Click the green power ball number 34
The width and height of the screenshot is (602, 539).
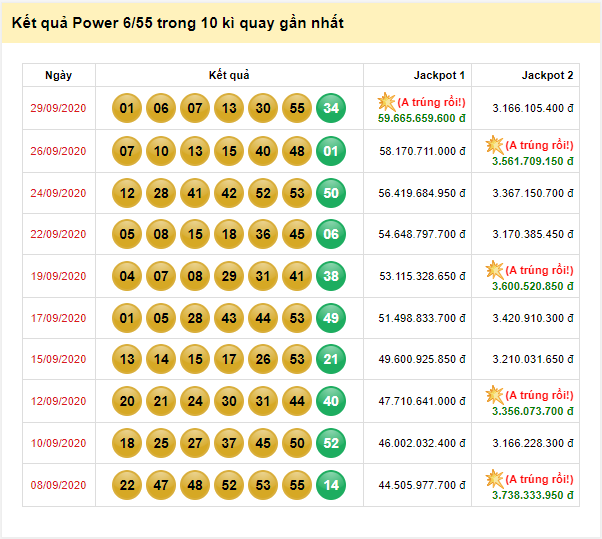331,109
